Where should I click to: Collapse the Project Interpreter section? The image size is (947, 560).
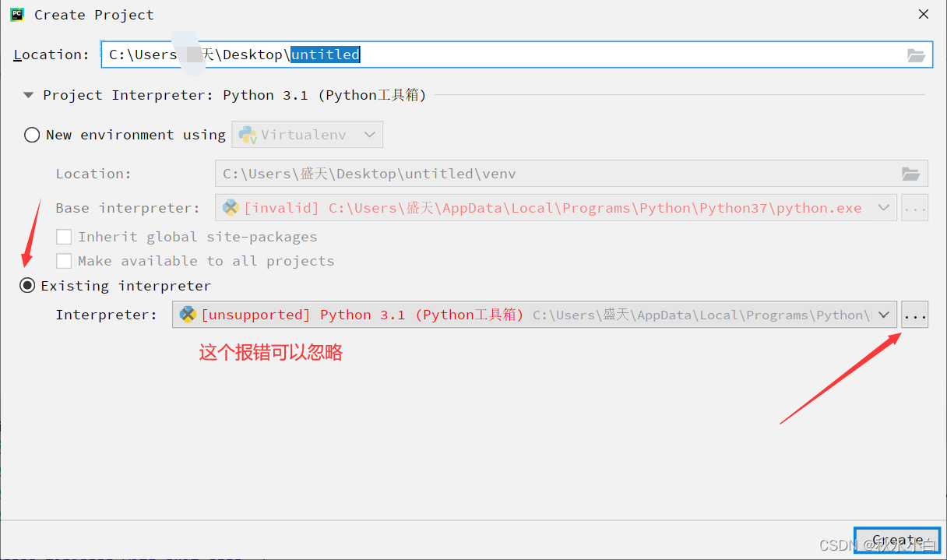29,95
